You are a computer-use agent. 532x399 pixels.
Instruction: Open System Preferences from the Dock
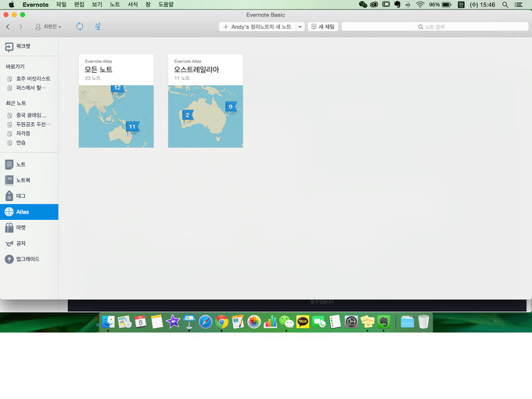coord(351,322)
